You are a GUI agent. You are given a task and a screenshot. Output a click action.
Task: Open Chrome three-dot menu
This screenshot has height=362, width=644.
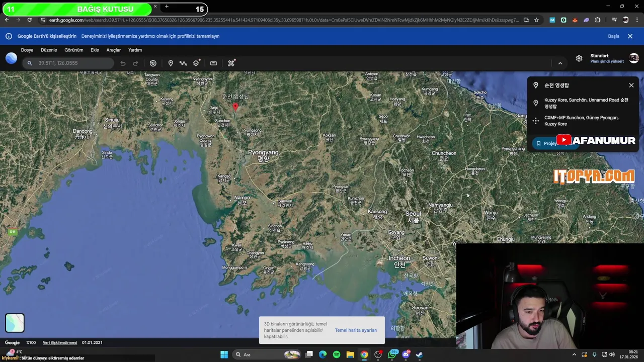pyautogui.click(x=637, y=20)
